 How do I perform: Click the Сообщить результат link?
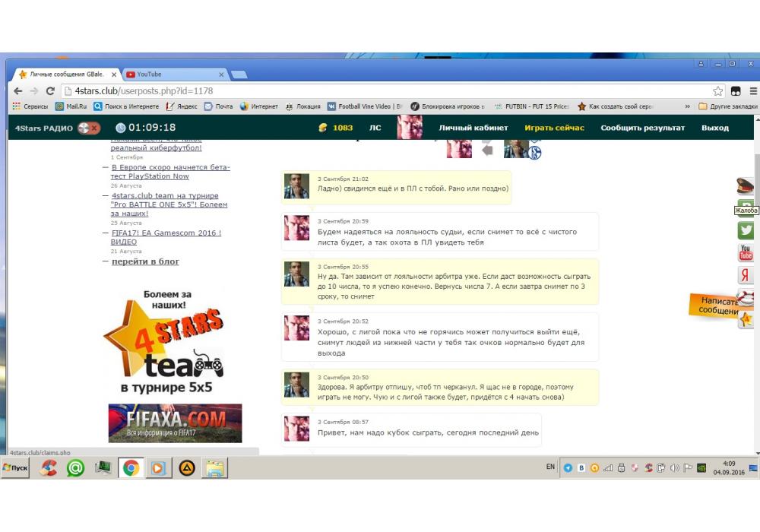click(x=642, y=128)
